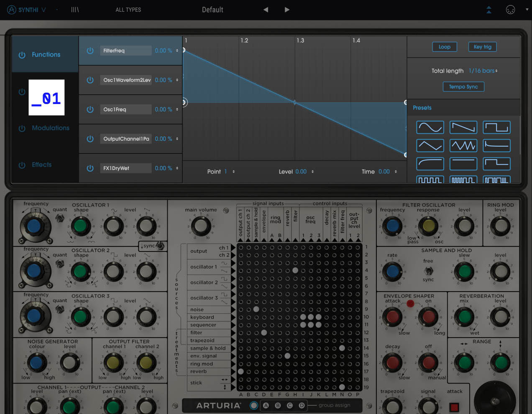Select the triangle wave preset shape
The width and height of the screenshot is (532, 414).
[x=430, y=145]
